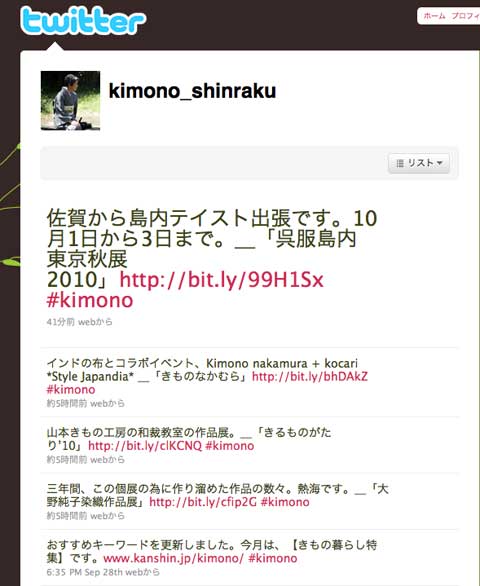
Task: Open the リスト dropdown button
Action: click(x=419, y=163)
